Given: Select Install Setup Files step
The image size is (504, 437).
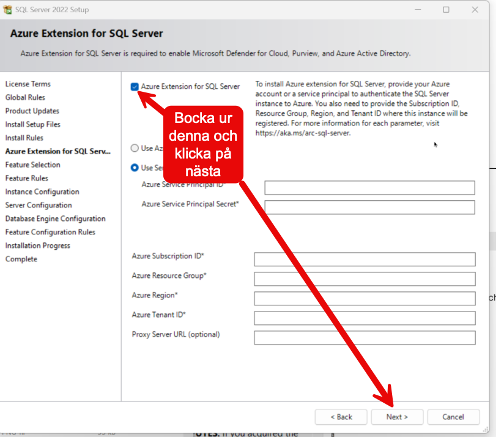Looking at the screenshot, I should [x=33, y=124].
